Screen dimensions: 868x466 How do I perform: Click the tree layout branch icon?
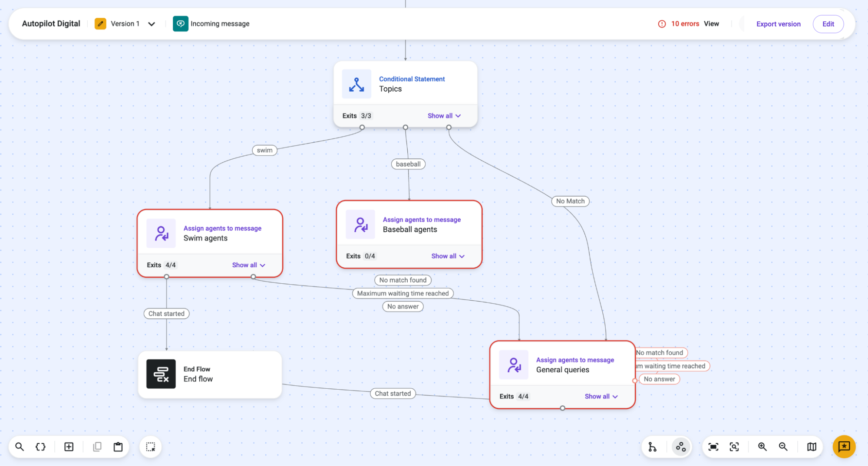[x=652, y=446]
